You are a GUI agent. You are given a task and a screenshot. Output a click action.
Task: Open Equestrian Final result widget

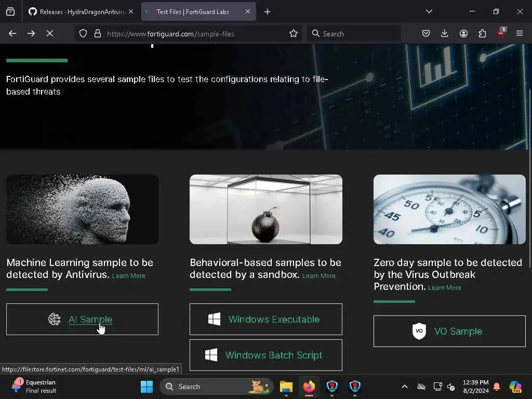click(x=34, y=387)
